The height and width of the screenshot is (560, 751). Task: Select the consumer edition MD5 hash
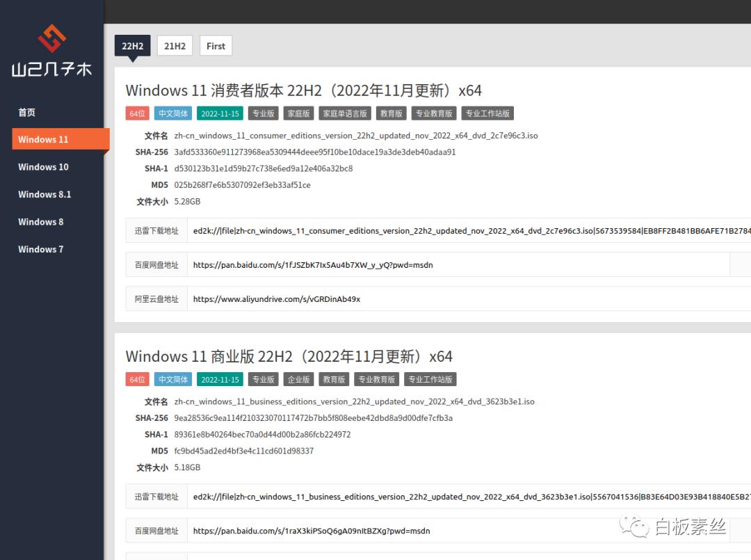pyautogui.click(x=243, y=185)
